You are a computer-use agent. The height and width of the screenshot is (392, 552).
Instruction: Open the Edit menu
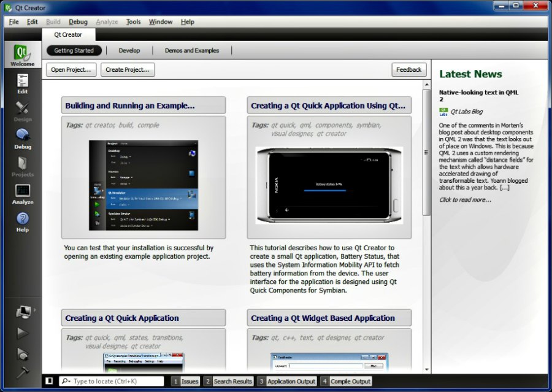(x=32, y=22)
